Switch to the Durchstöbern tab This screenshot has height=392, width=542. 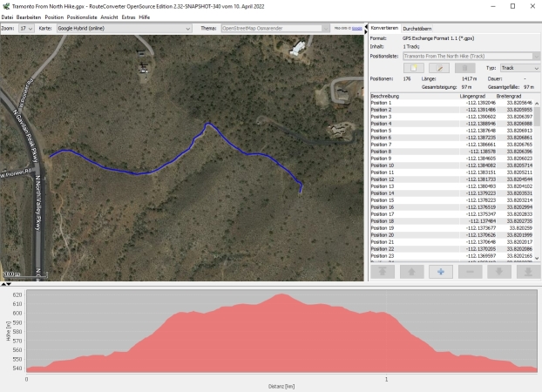click(x=416, y=28)
